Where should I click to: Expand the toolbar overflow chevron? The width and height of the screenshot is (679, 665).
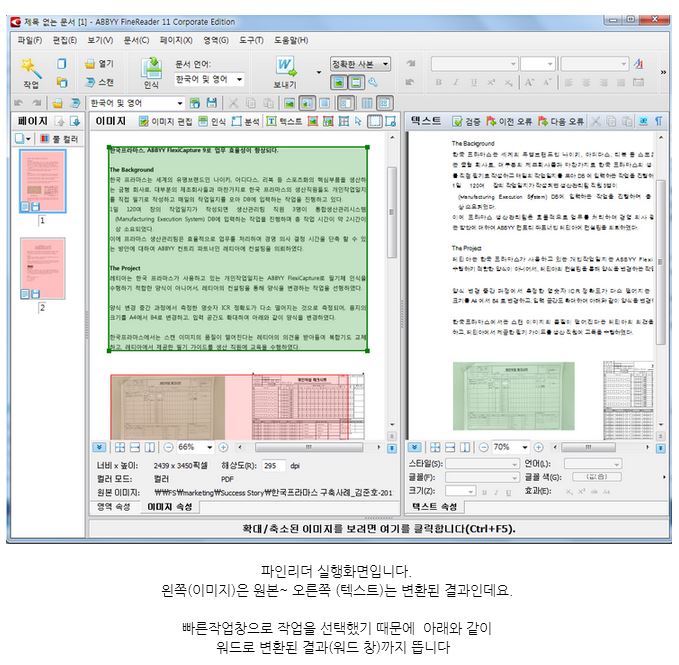(663, 72)
